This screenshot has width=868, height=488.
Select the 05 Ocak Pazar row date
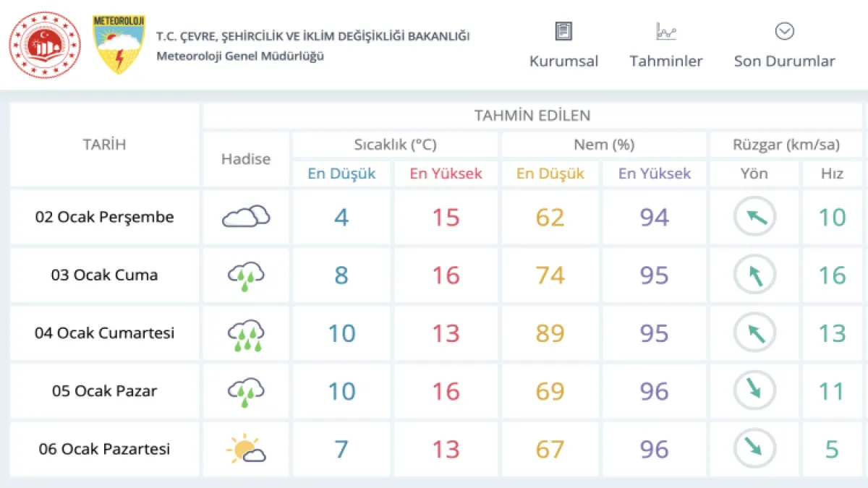coord(104,391)
